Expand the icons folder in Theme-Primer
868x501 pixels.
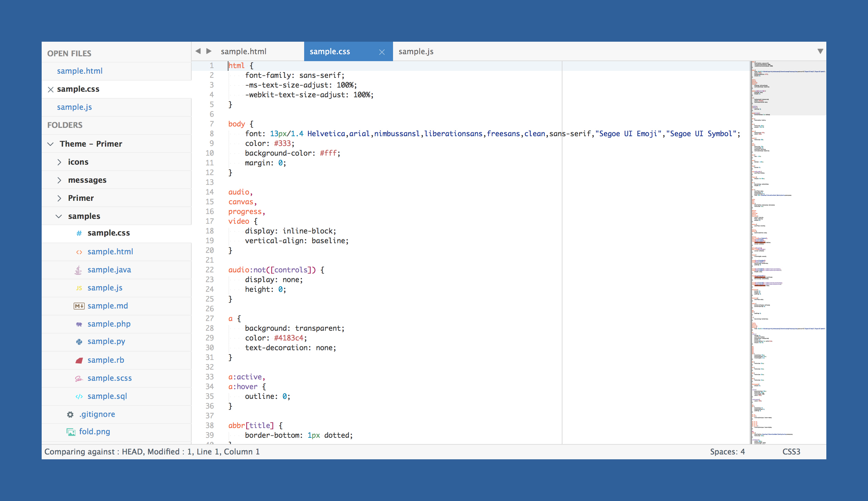(59, 162)
